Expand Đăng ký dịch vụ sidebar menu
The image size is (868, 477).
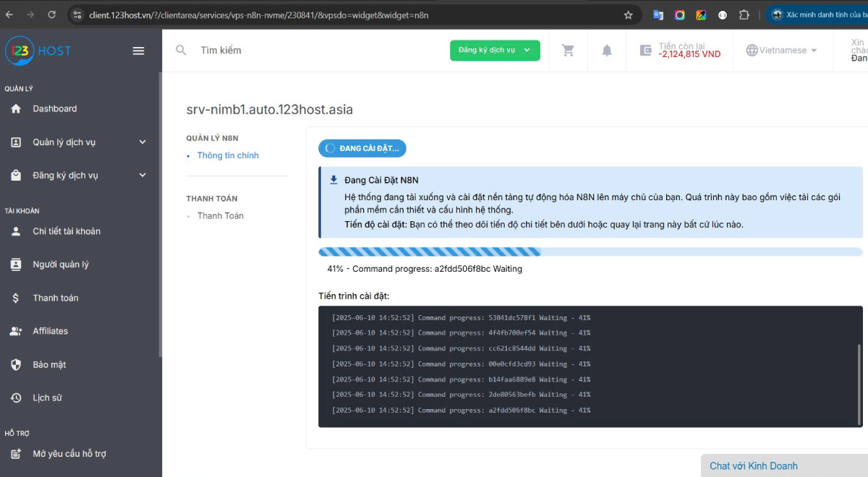(80, 176)
